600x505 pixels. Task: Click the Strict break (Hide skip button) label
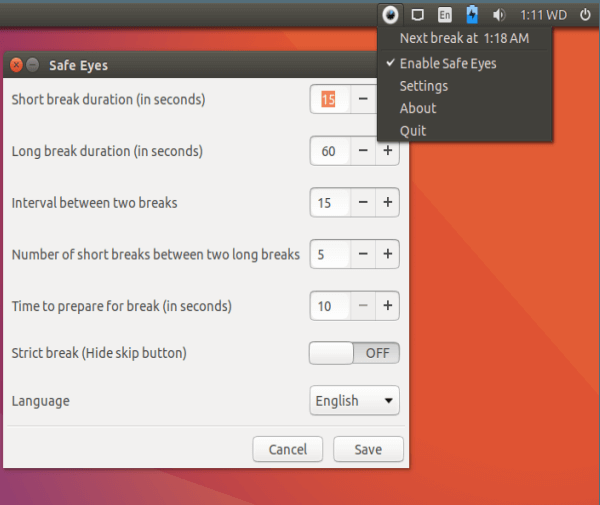click(x=99, y=353)
